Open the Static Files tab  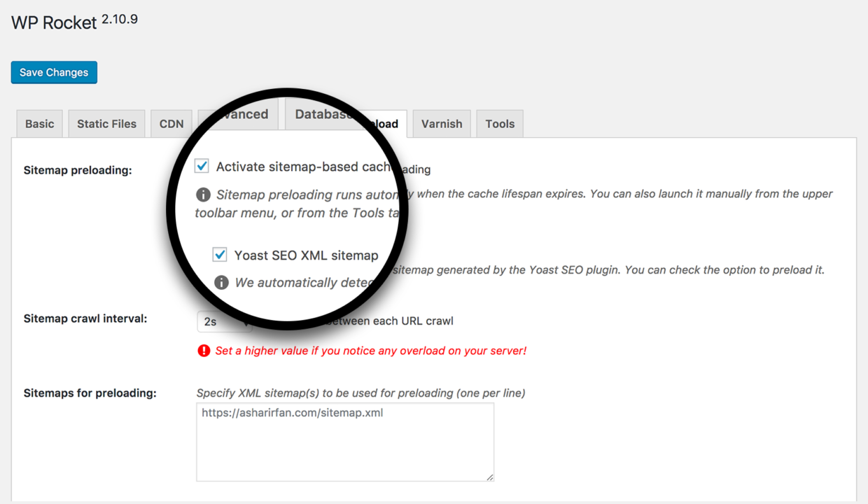click(x=106, y=123)
